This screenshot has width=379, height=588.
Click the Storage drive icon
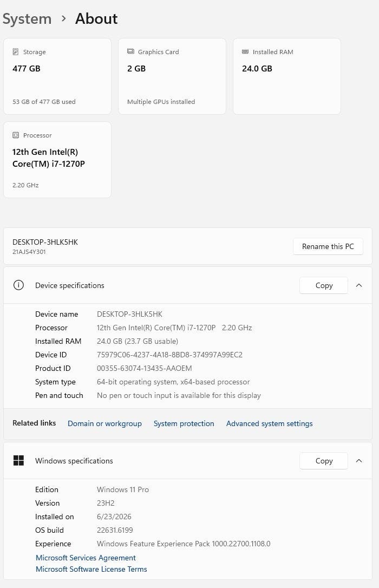point(15,52)
